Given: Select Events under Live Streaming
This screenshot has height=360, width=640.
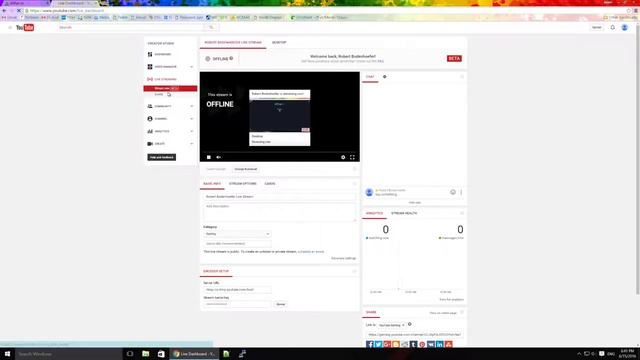Looking at the screenshot, I should point(159,94).
